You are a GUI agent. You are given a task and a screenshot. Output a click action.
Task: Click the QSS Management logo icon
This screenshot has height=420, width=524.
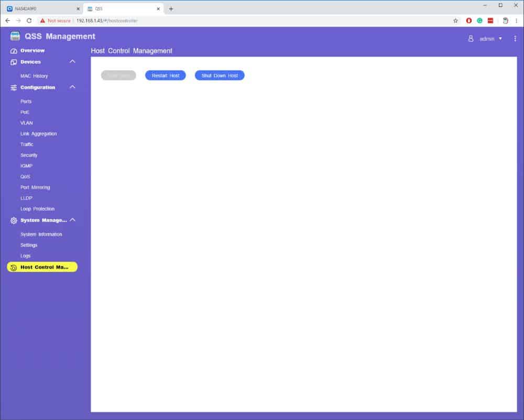(15, 37)
